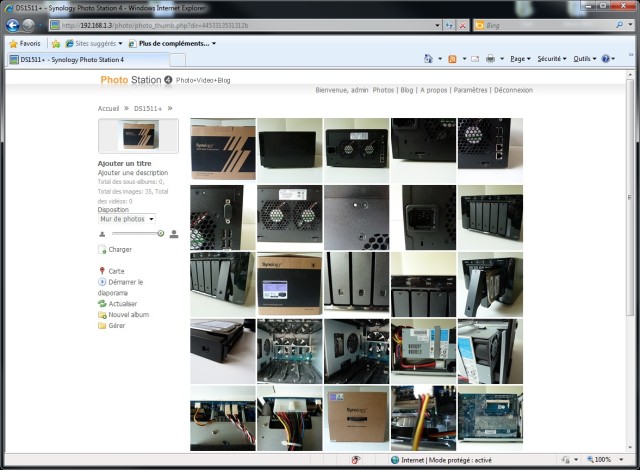Expand Plus de compléments dropdown
Screen dimensions: 640x470
point(213,43)
